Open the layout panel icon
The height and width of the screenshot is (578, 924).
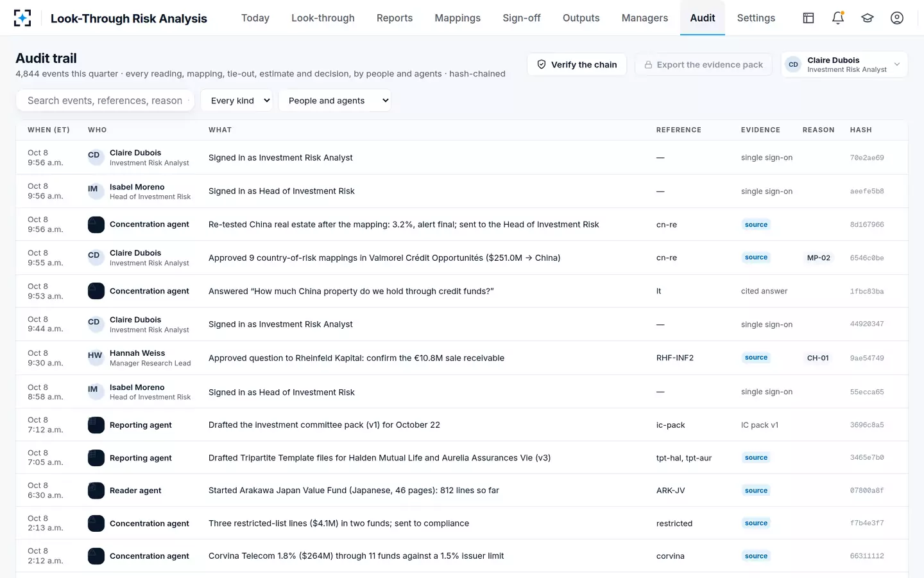(809, 18)
